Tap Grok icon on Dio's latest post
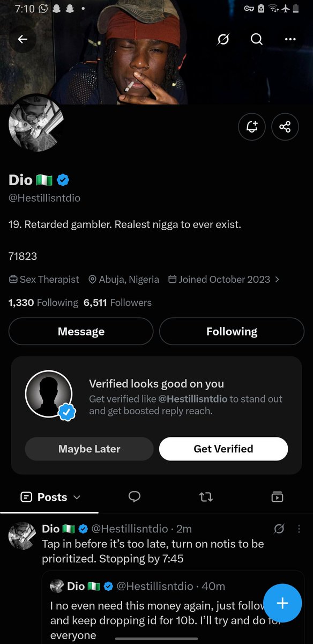The height and width of the screenshot is (644, 313). [279, 529]
